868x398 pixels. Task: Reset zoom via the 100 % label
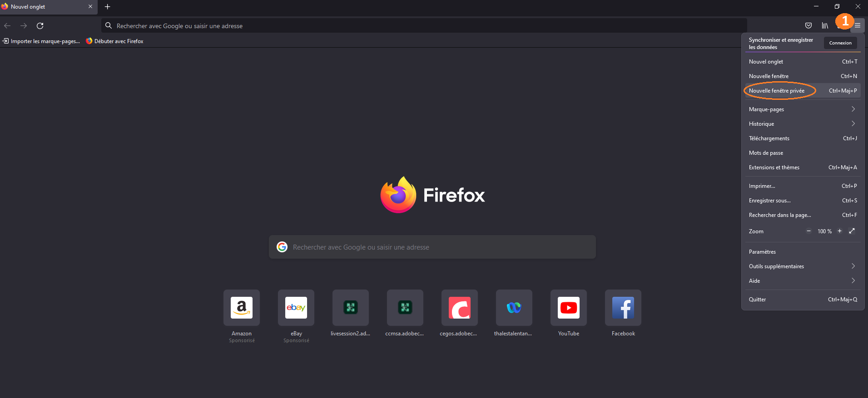824,231
